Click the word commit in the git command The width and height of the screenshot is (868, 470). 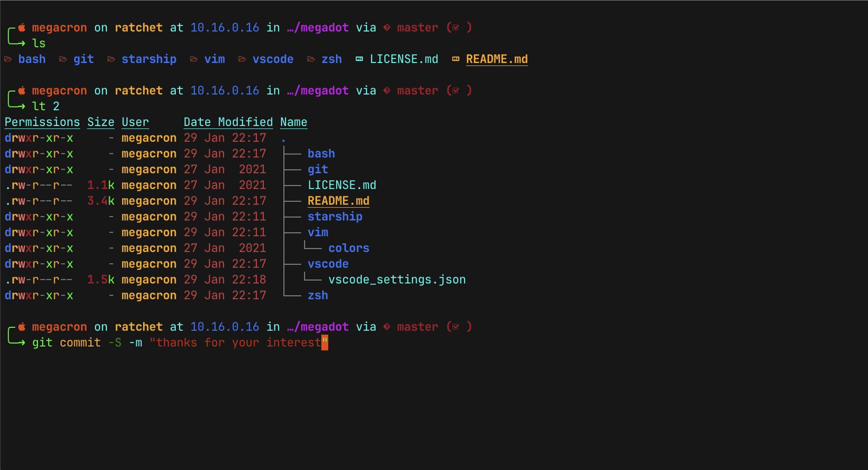coord(80,342)
